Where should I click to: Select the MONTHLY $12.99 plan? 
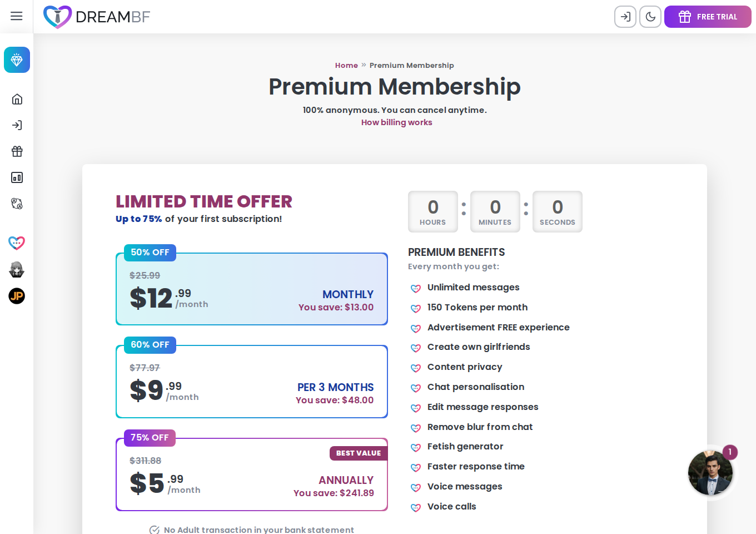(252, 289)
